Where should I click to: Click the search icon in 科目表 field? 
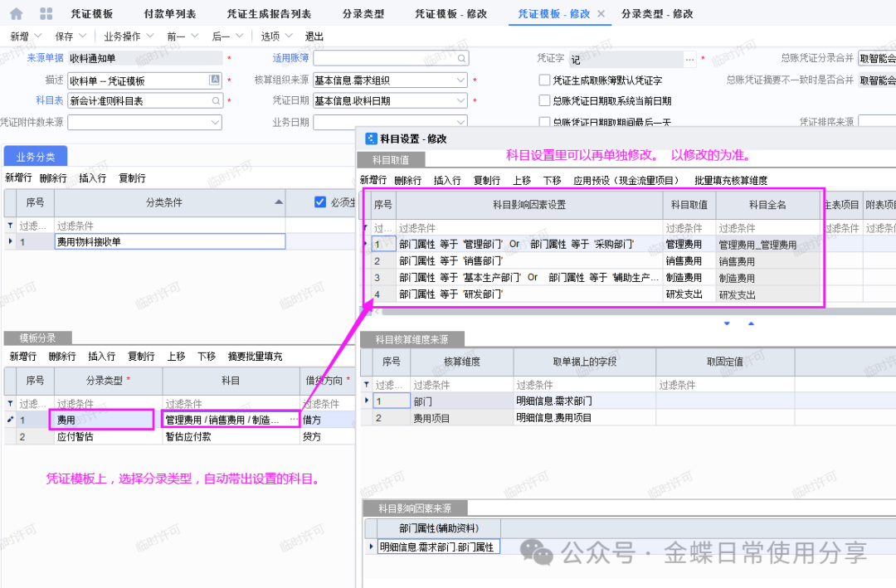coord(216,101)
